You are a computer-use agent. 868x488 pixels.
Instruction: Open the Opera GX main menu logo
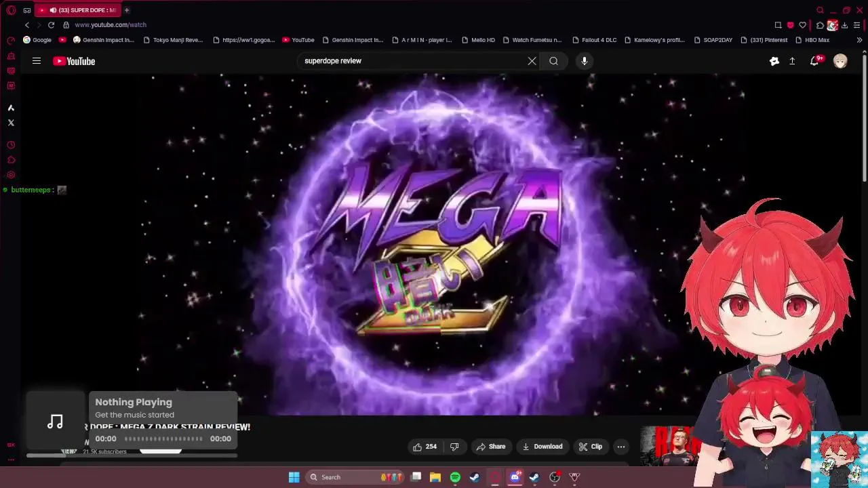click(11, 10)
